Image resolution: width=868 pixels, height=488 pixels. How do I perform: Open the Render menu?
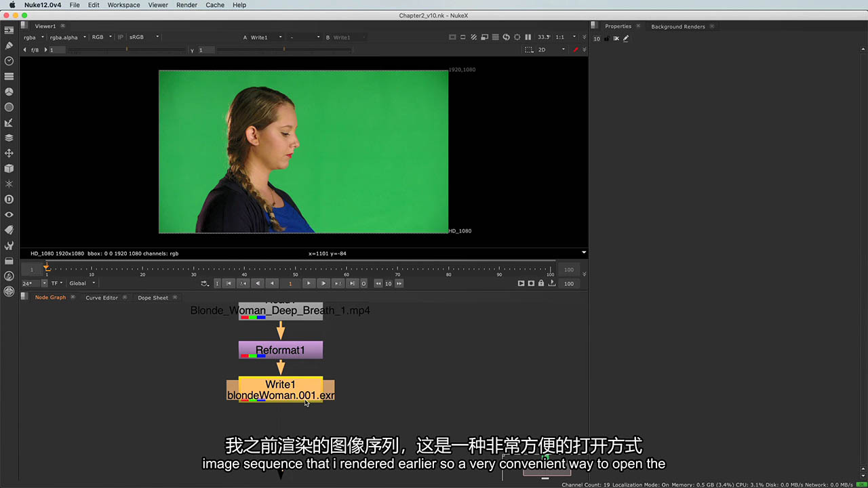click(186, 5)
